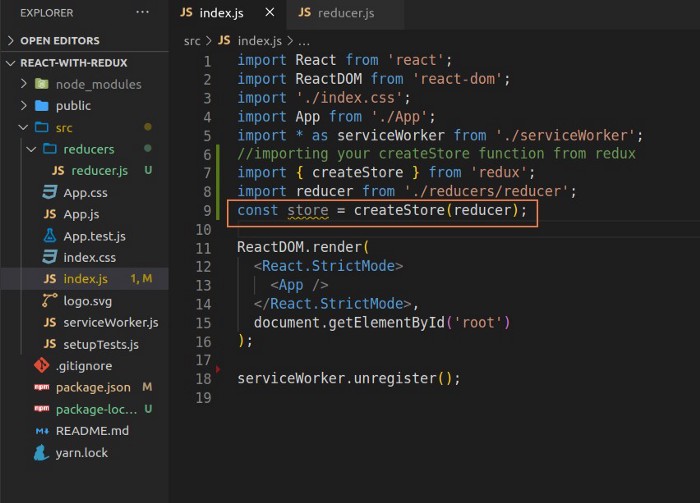Click the info icon beside README.md
This screenshot has height=503, width=700.
coord(41,431)
